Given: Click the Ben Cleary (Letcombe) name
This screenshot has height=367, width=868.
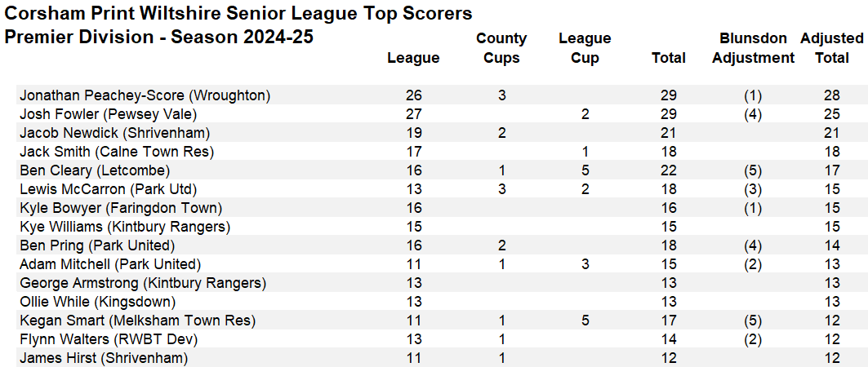Looking at the screenshot, I should click(x=95, y=170).
